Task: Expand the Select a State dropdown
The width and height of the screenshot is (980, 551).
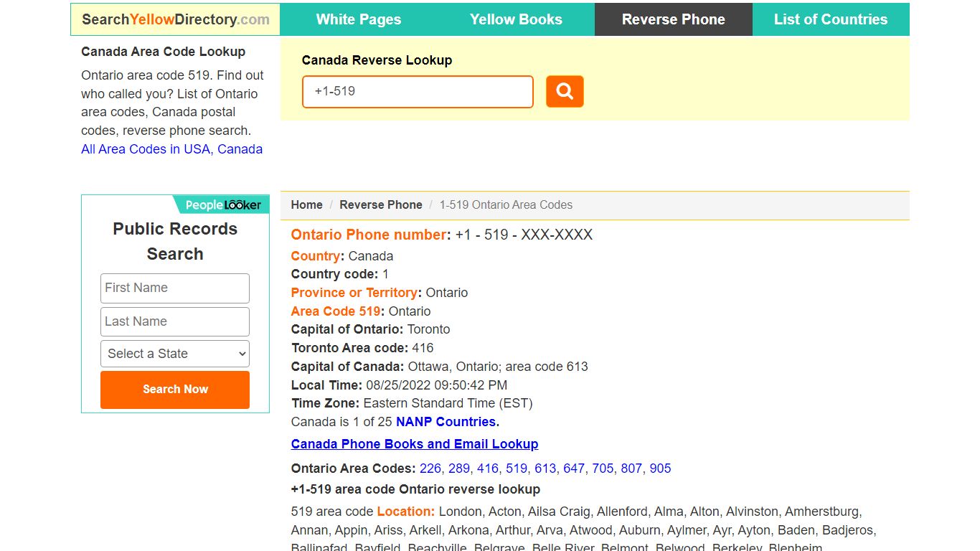Action: click(x=175, y=354)
